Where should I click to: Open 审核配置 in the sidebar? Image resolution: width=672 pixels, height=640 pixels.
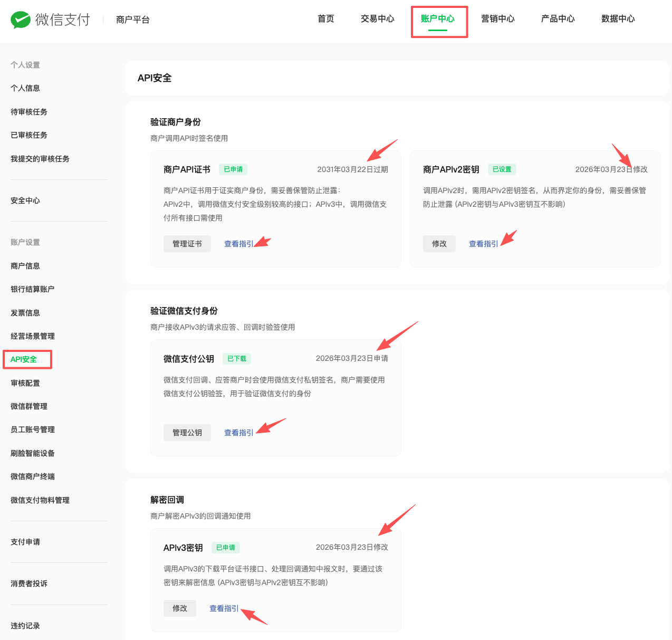coord(25,383)
